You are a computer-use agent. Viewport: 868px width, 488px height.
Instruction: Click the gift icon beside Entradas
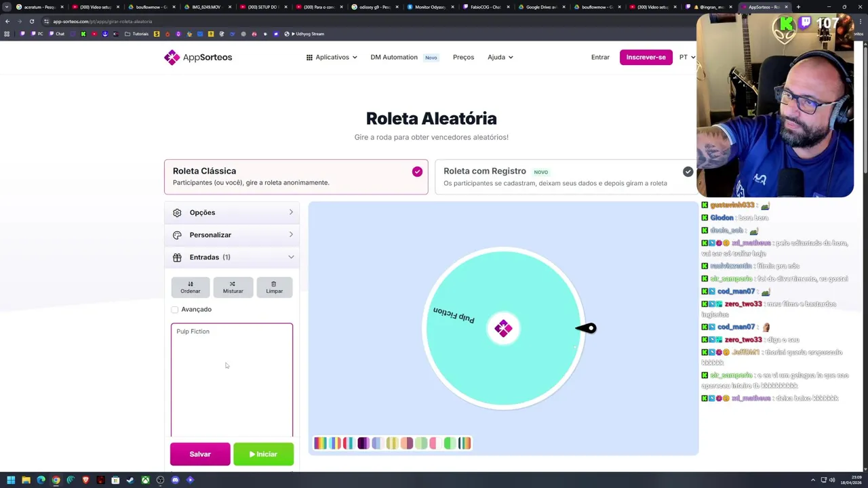pyautogui.click(x=177, y=258)
